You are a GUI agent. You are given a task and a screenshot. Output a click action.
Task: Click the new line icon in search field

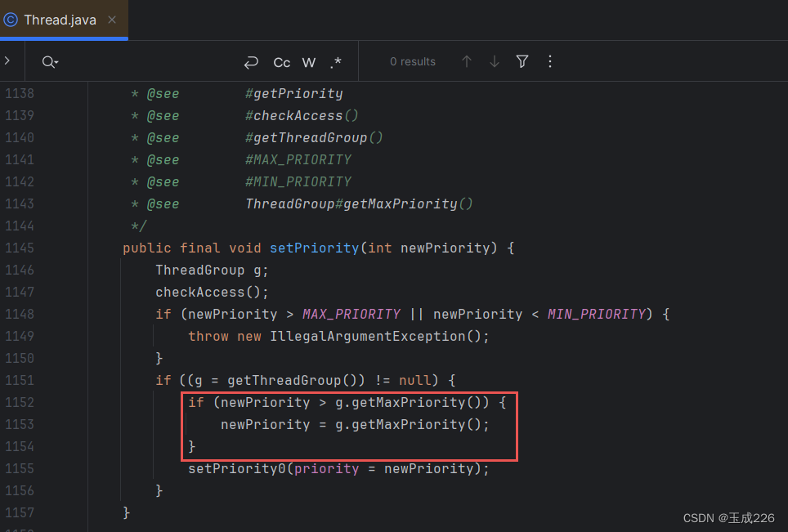tap(251, 62)
